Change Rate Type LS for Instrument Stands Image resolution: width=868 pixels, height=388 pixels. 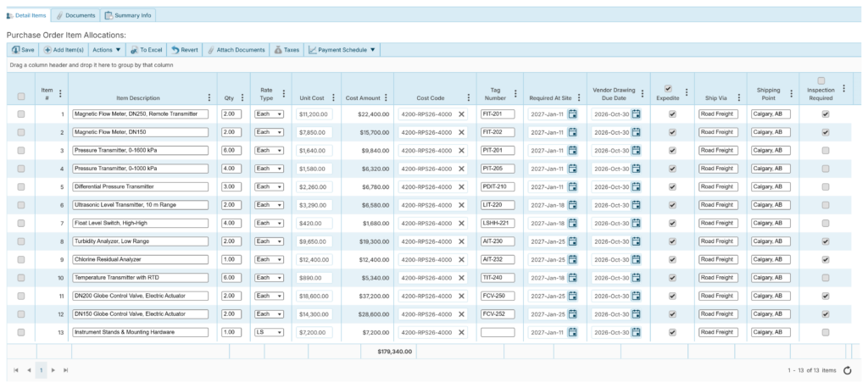[269, 333]
